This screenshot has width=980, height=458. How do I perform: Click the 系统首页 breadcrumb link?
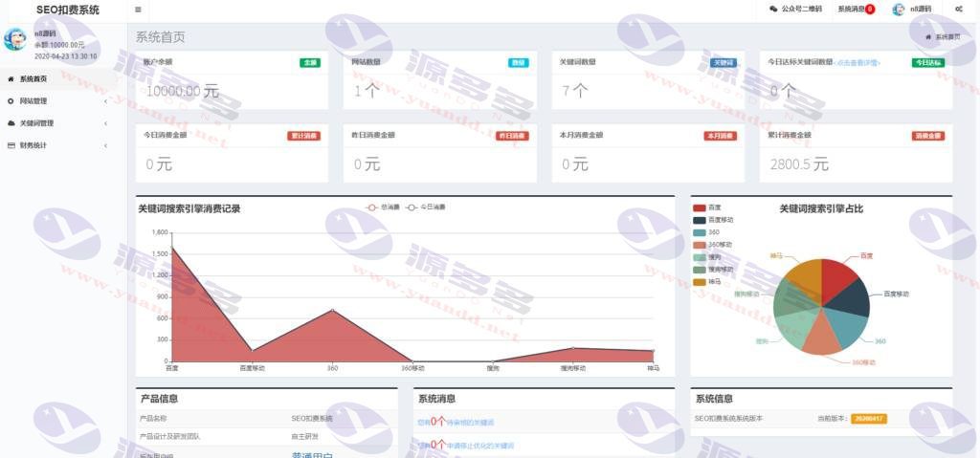coord(947,37)
